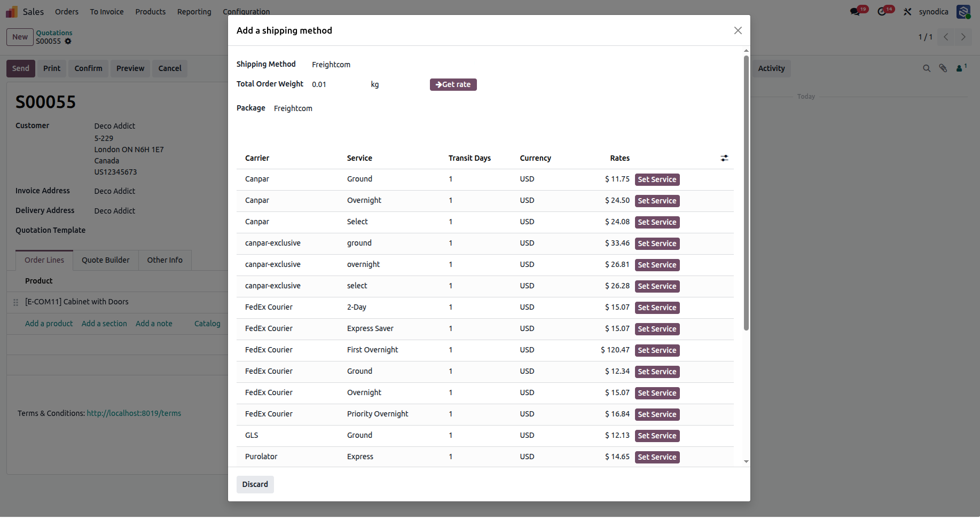Set Service for canpar-exclusive ground
This screenshot has width=980, height=519.
click(657, 243)
